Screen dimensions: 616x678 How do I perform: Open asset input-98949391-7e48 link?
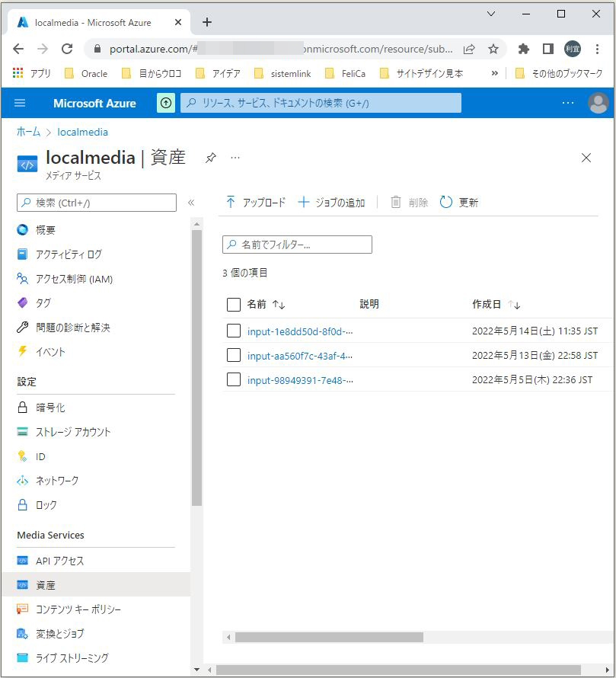point(300,380)
